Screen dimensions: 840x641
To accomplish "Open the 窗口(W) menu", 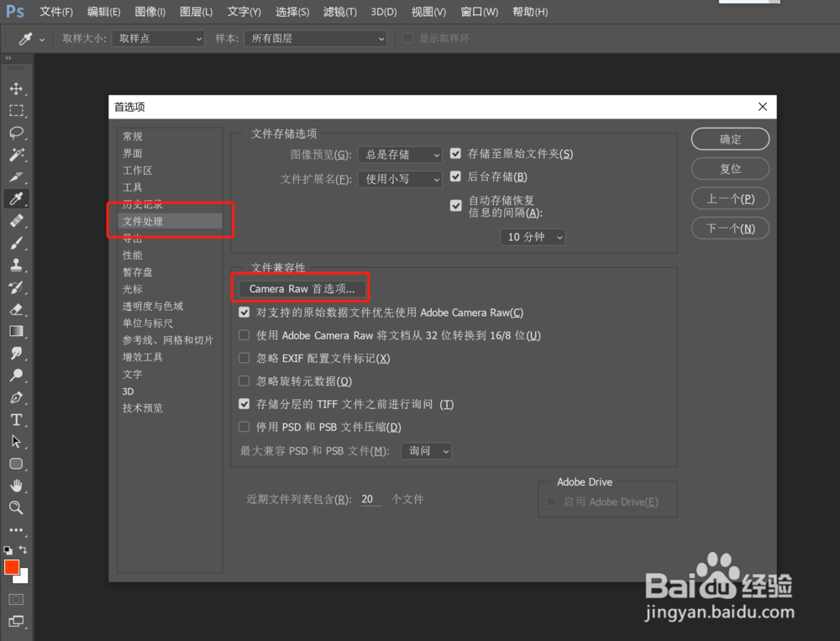I will click(x=480, y=12).
